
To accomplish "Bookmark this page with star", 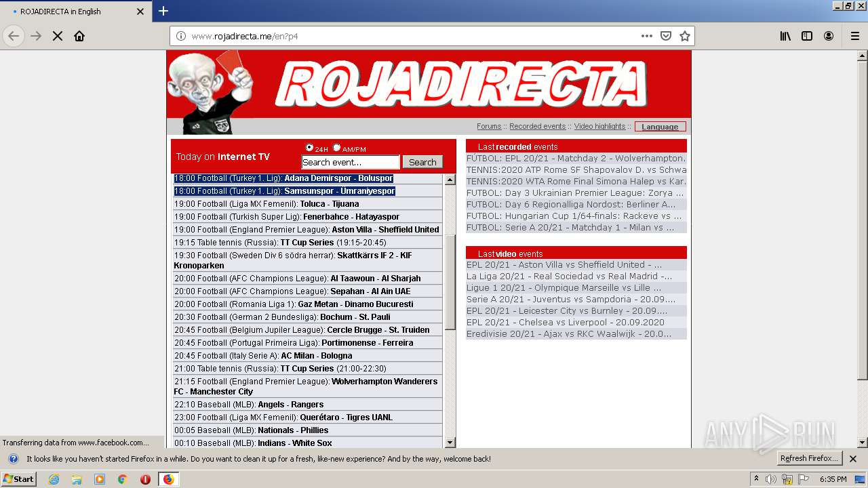I will tap(685, 36).
